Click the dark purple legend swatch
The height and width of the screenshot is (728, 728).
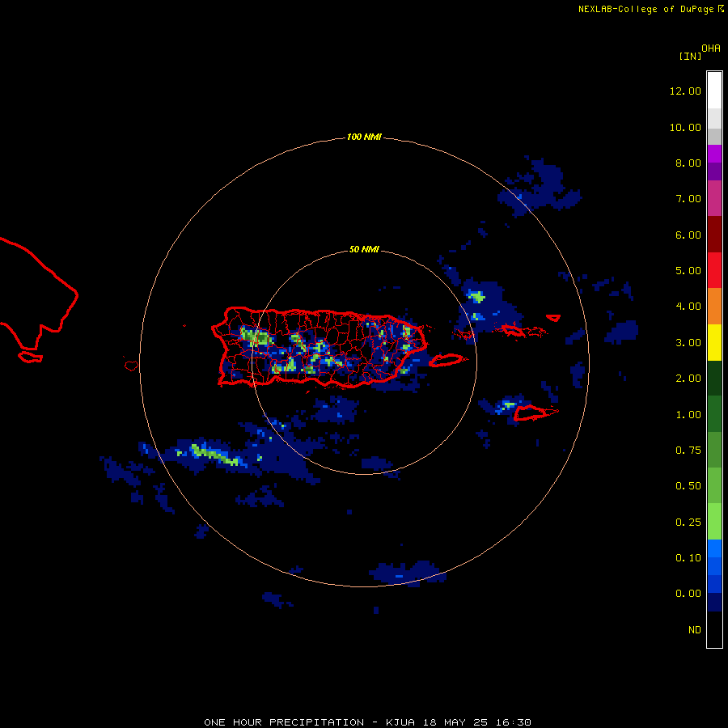[714, 171]
